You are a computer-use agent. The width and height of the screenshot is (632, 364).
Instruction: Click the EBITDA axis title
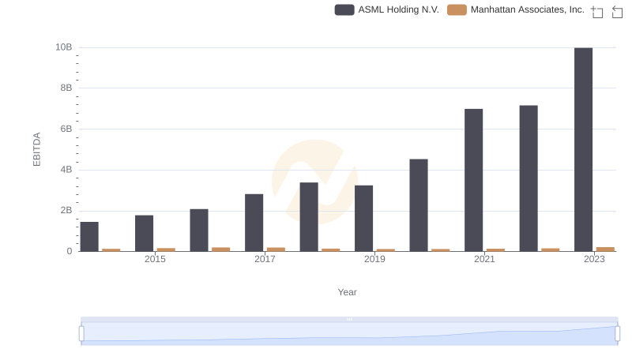pyautogui.click(x=36, y=149)
